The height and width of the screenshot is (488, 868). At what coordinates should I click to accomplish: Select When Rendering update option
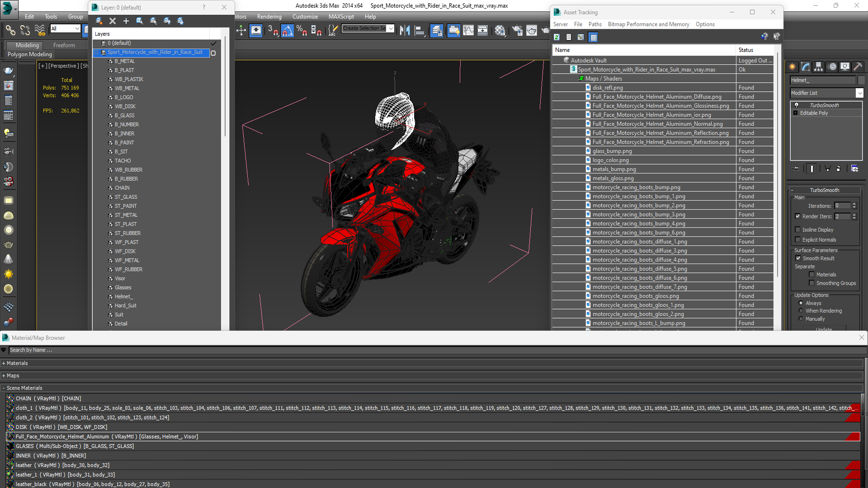pos(801,310)
